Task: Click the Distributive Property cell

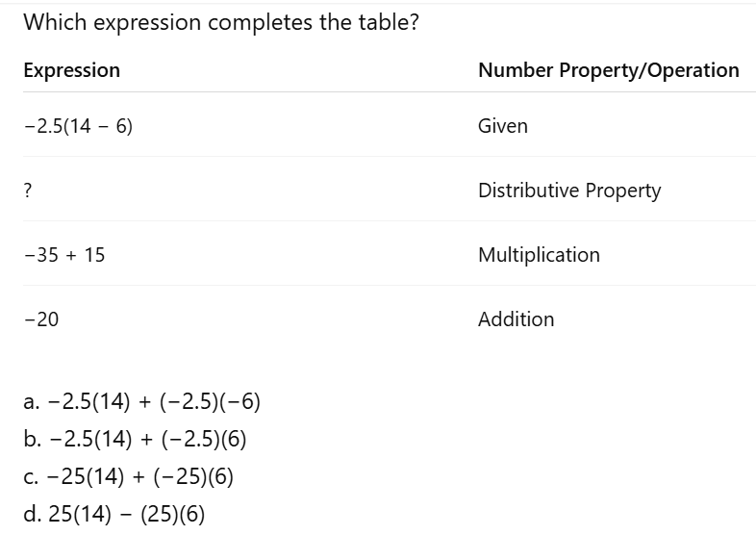Action: (x=569, y=191)
